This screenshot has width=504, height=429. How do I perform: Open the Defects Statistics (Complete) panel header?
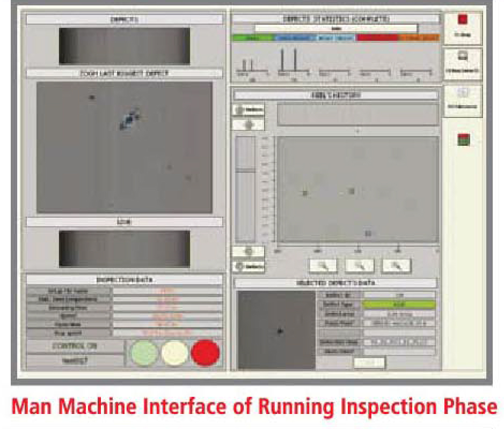[337, 18]
